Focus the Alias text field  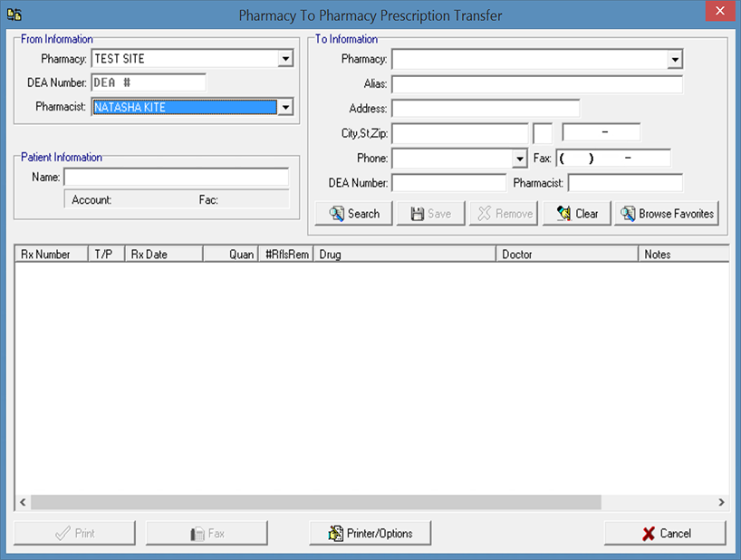point(536,84)
